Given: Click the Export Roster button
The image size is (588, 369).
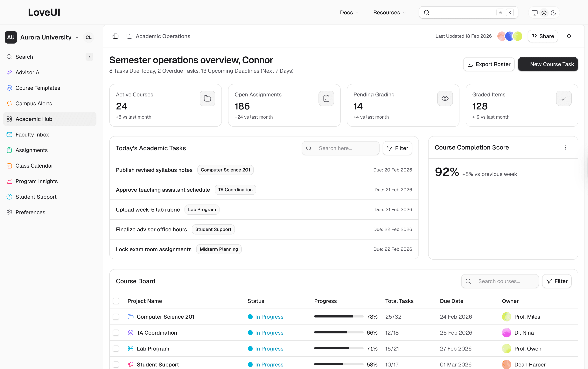Looking at the screenshot, I should tap(489, 64).
